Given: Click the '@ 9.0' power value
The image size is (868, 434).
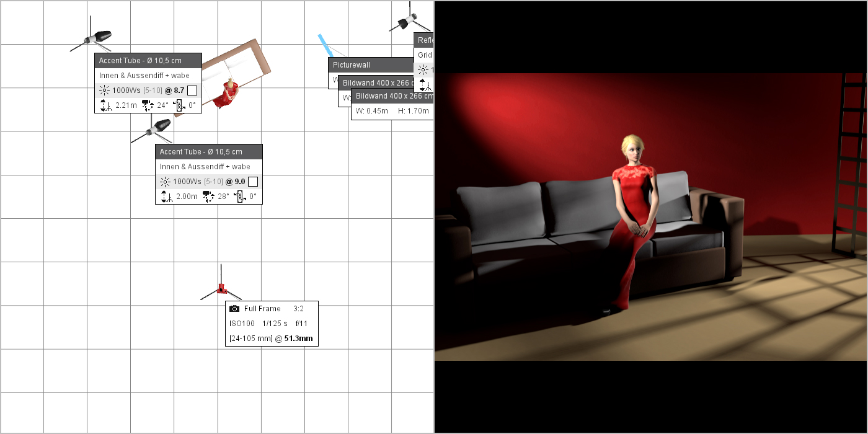Looking at the screenshot, I should [235, 182].
